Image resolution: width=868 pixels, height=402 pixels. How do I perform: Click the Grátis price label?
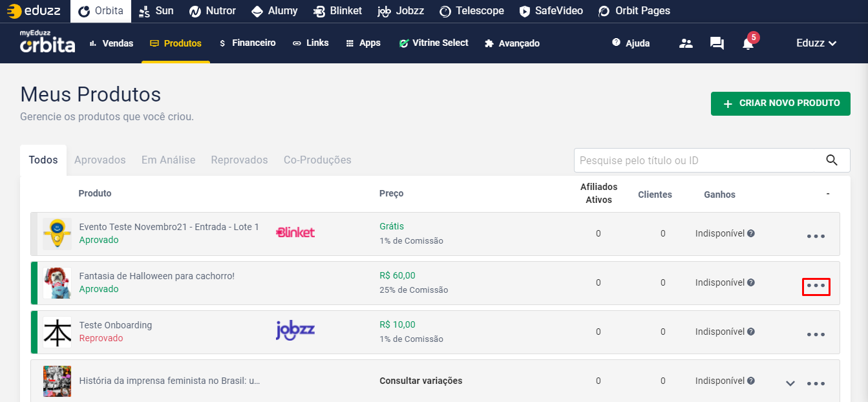click(392, 226)
